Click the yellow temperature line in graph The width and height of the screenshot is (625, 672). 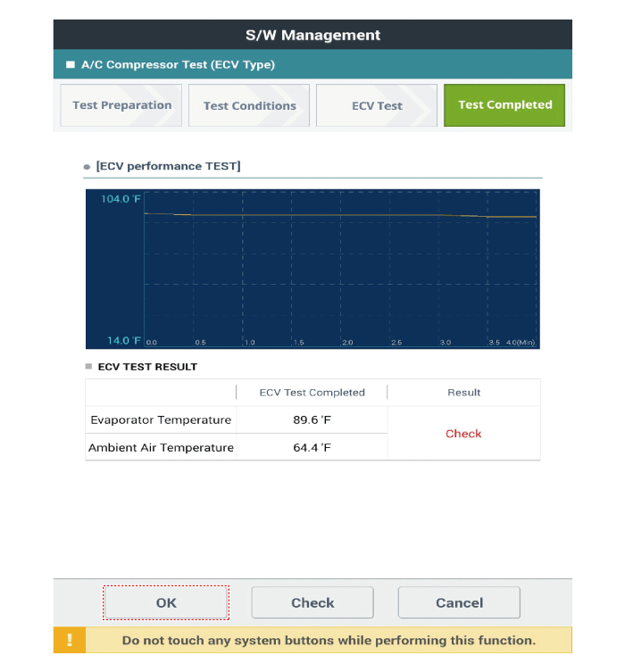point(339,215)
